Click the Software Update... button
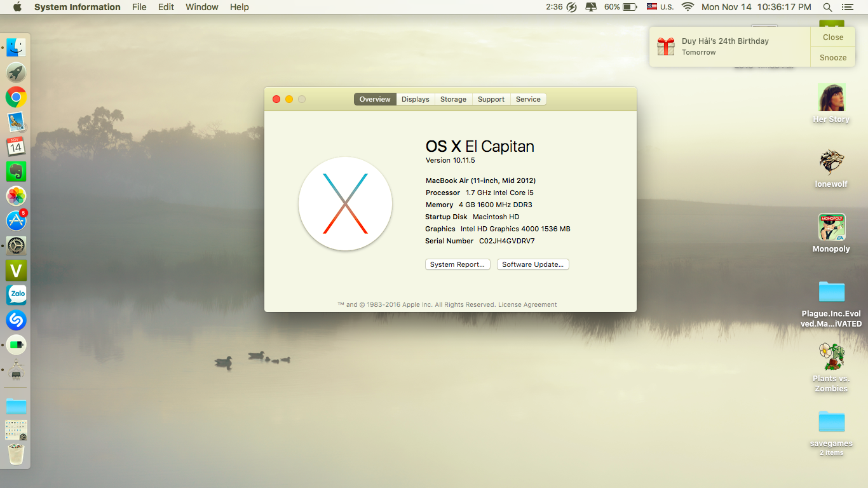Viewport: 868px width, 488px height. tap(532, 264)
